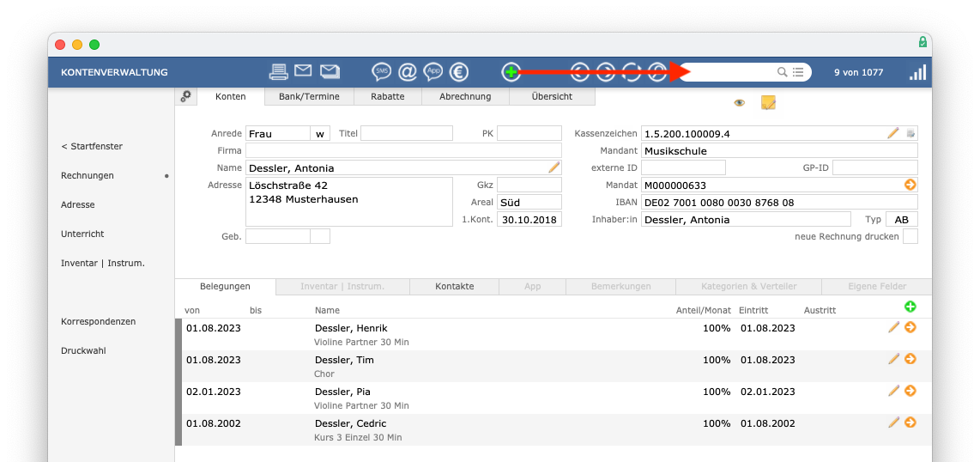Click the Mandant field showing Musikschule
This screenshot has height=462, width=980.
click(x=779, y=150)
